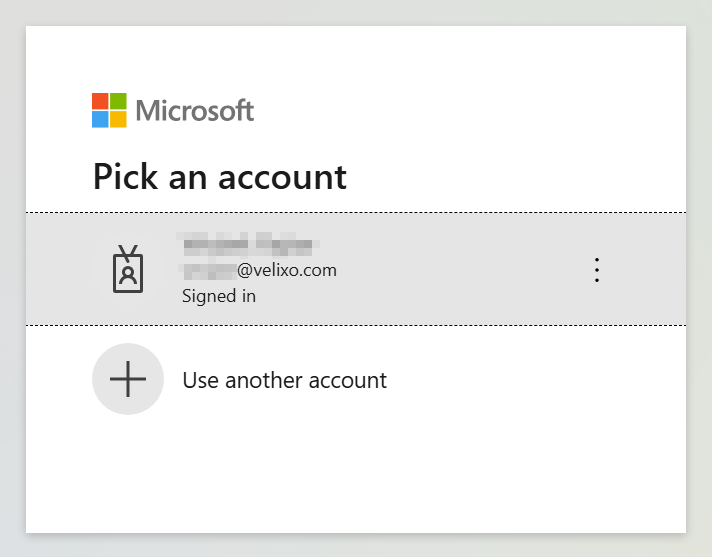Image resolution: width=712 pixels, height=557 pixels.
Task: Click the "Signed in" status text
Action: (x=219, y=296)
